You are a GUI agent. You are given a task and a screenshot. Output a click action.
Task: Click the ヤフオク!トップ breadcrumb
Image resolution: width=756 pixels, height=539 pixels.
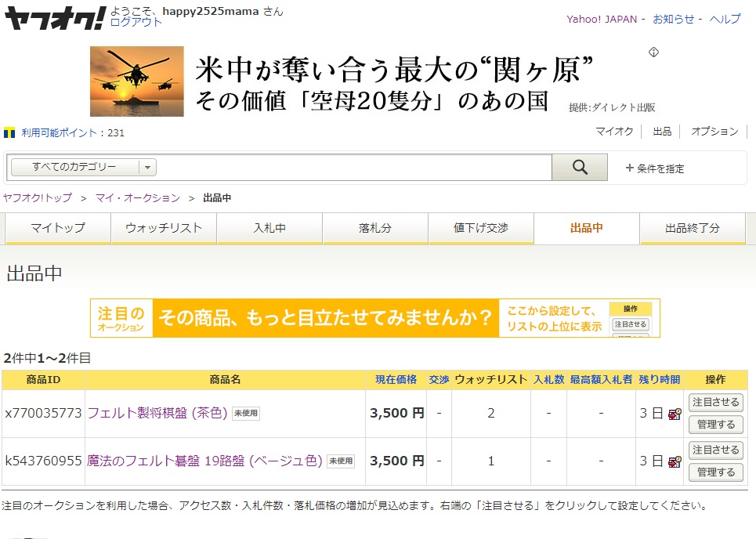point(38,197)
